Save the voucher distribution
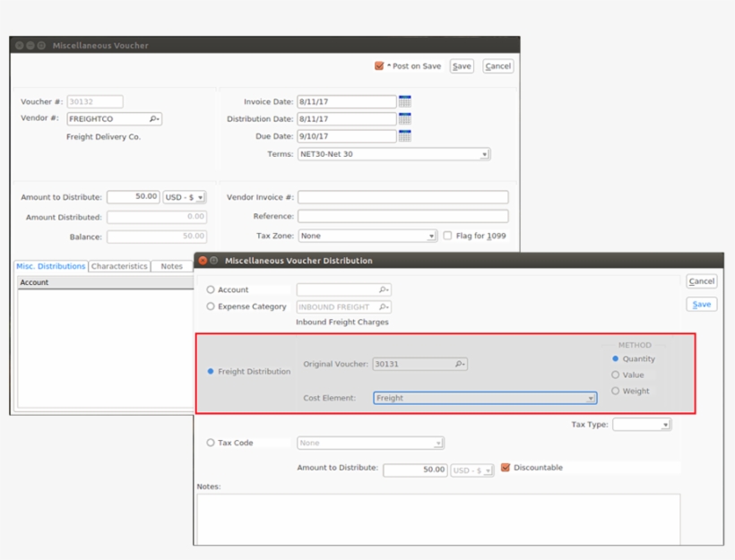This screenshot has width=735, height=560. point(700,304)
